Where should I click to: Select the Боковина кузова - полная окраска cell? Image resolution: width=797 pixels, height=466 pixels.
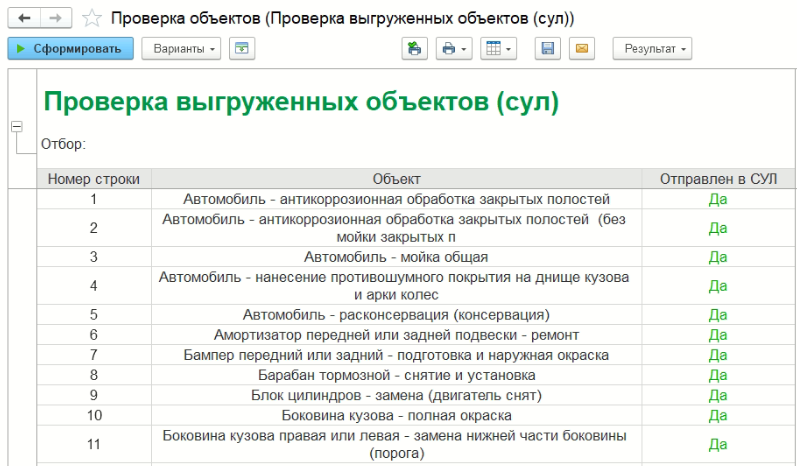396,415
